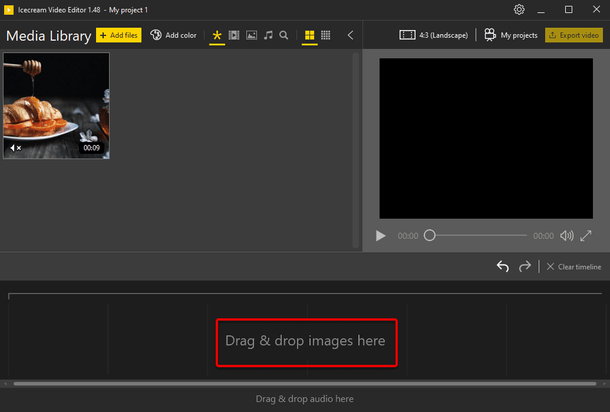Redo the last undone action
The height and width of the screenshot is (412, 610).
coord(525,266)
